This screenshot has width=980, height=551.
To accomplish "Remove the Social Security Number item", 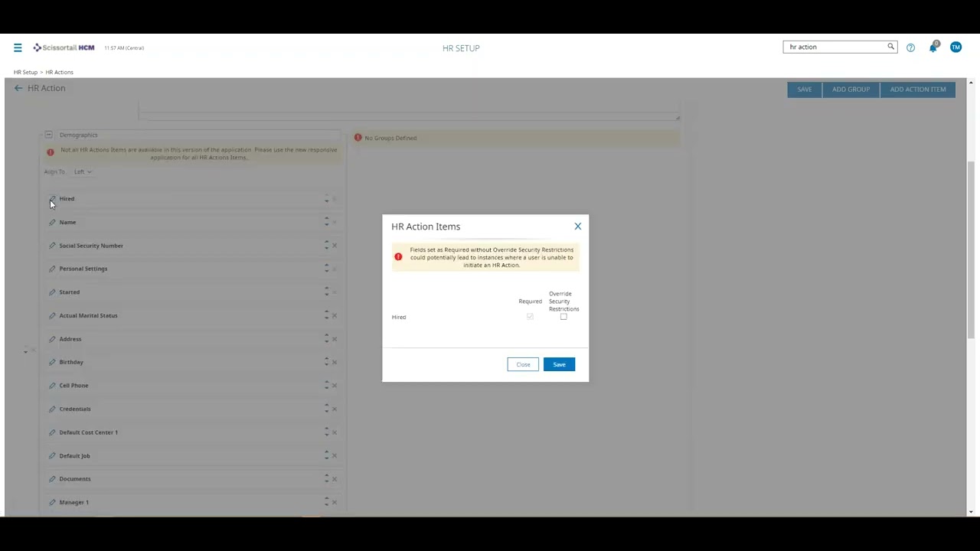I will (x=335, y=246).
